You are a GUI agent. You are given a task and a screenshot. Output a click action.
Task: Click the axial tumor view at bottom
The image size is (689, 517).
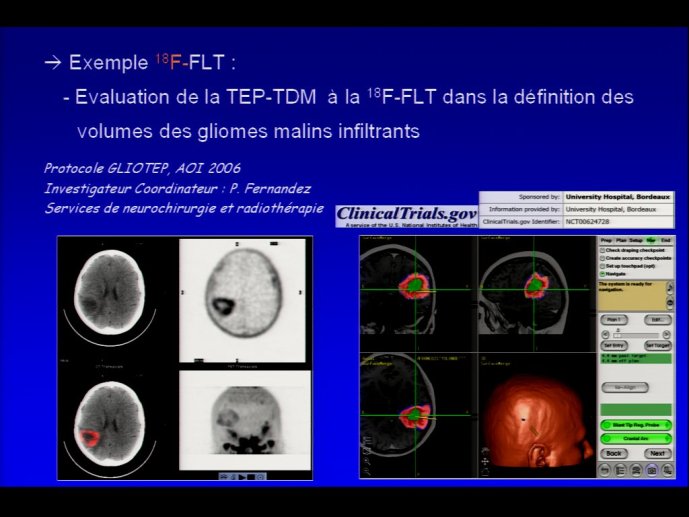417,415
